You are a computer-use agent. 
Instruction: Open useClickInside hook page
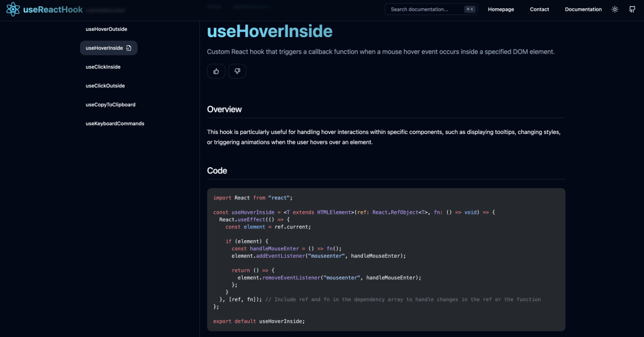pos(103,67)
